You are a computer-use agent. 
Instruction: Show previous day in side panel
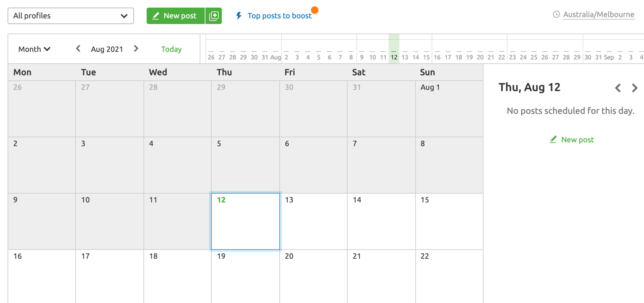coord(618,88)
